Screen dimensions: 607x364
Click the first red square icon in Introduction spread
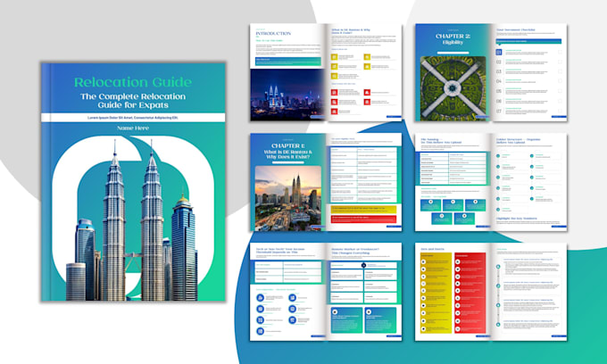coord(334,93)
